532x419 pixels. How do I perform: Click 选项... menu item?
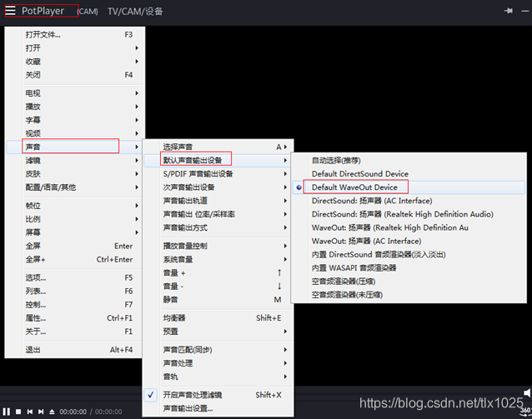[x=73, y=277]
